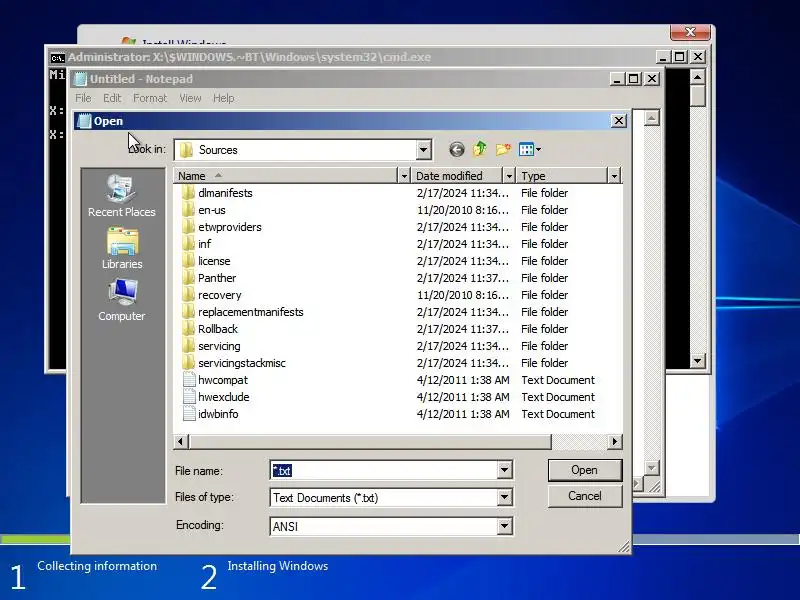Open Notepad's Help menu
Screen dimensions: 800x600
(223, 98)
